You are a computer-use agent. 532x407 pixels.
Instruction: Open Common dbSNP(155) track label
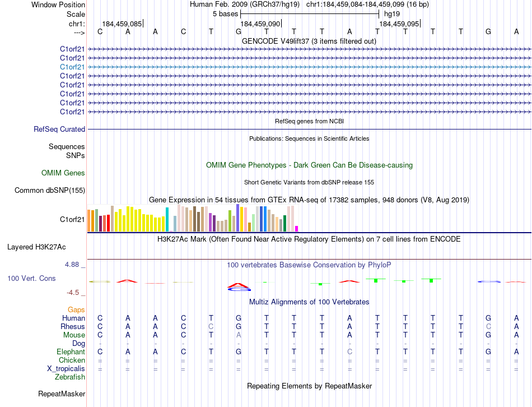coord(49,190)
